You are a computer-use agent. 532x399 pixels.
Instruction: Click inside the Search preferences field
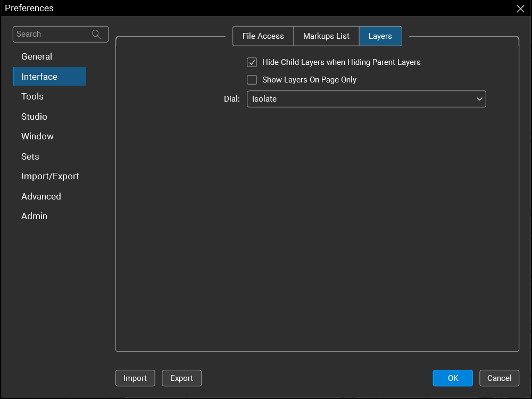point(51,34)
